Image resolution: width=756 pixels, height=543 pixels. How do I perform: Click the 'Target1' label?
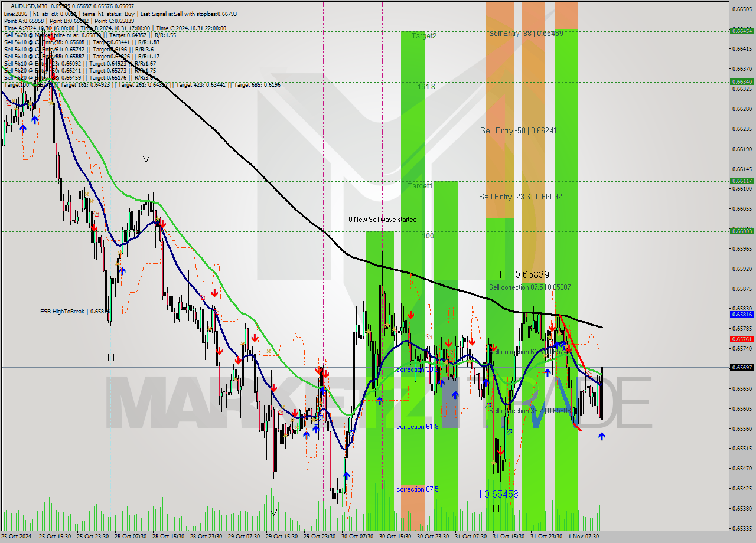(x=421, y=185)
